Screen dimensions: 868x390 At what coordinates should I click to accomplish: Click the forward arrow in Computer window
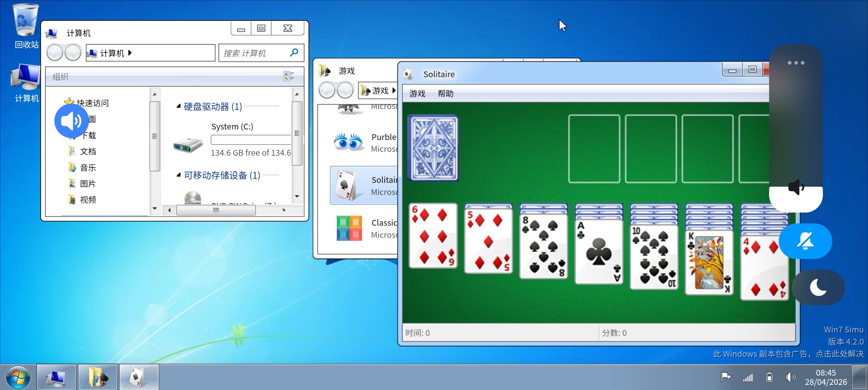point(73,53)
